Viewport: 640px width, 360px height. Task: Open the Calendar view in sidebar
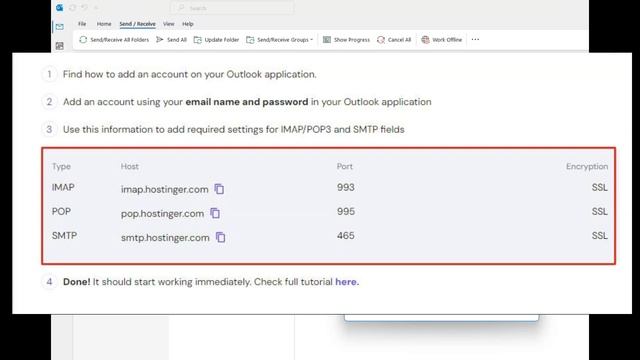click(x=60, y=46)
